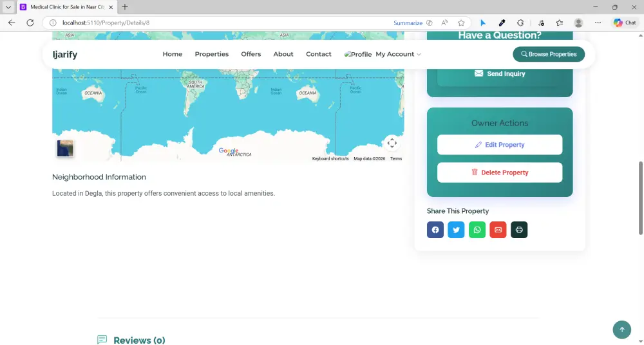View site information icon in address bar
Image resolution: width=644 pixels, height=345 pixels.
(53, 23)
